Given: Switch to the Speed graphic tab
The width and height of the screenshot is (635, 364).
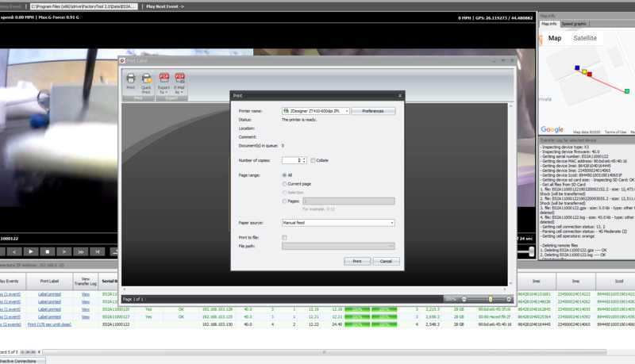Looking at the screenshot, I should (574, 24).
